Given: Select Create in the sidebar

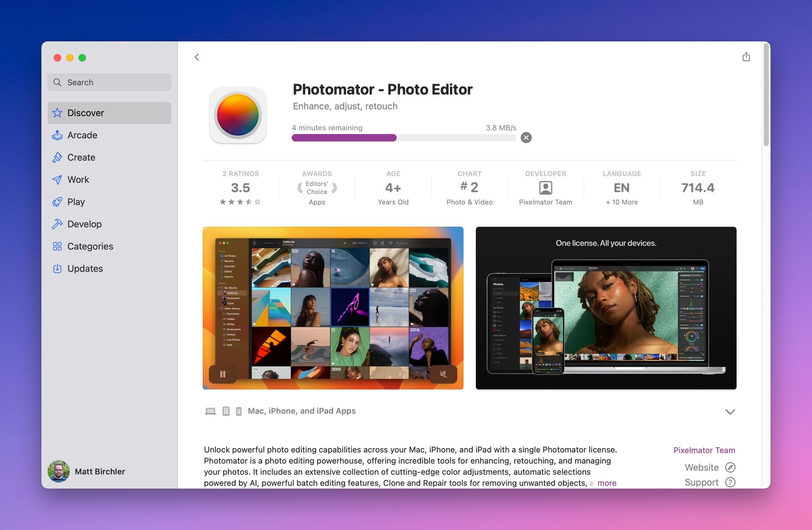Looking at the screenshot, I should click(109, 157).
